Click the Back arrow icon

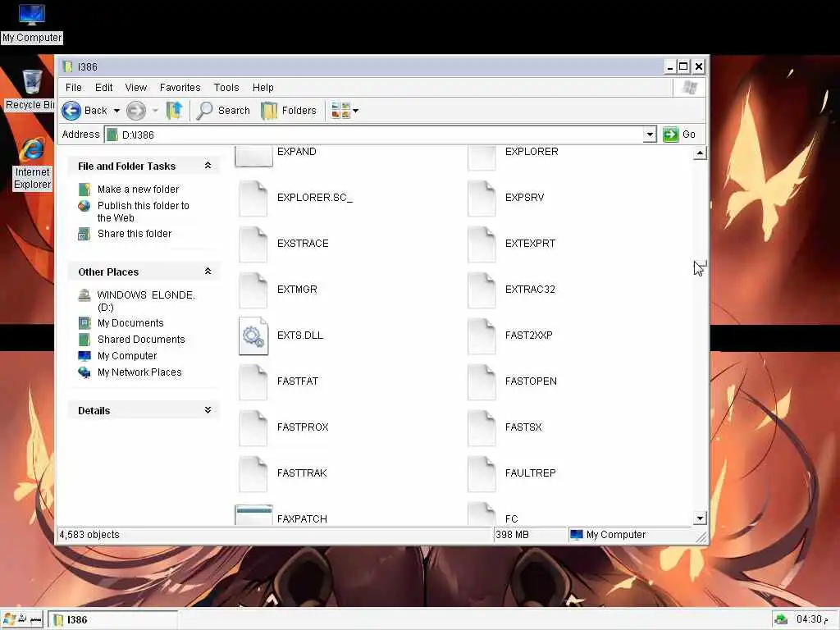71,111
